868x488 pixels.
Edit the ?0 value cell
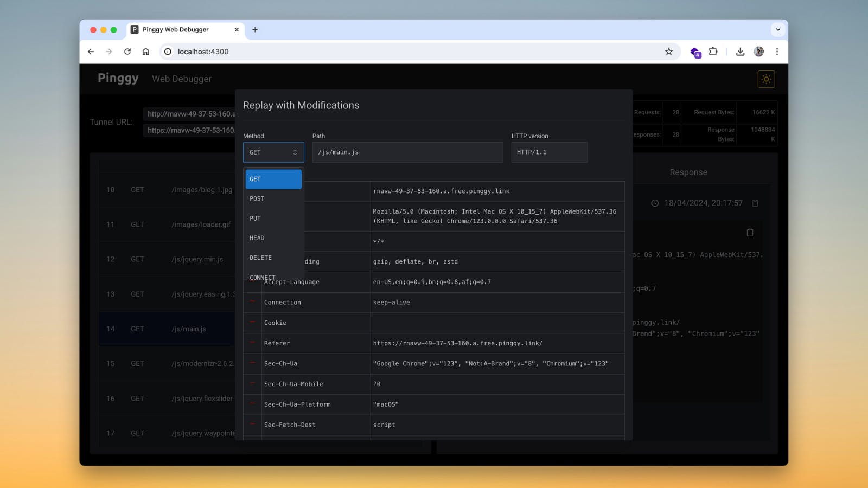[497, 384]
